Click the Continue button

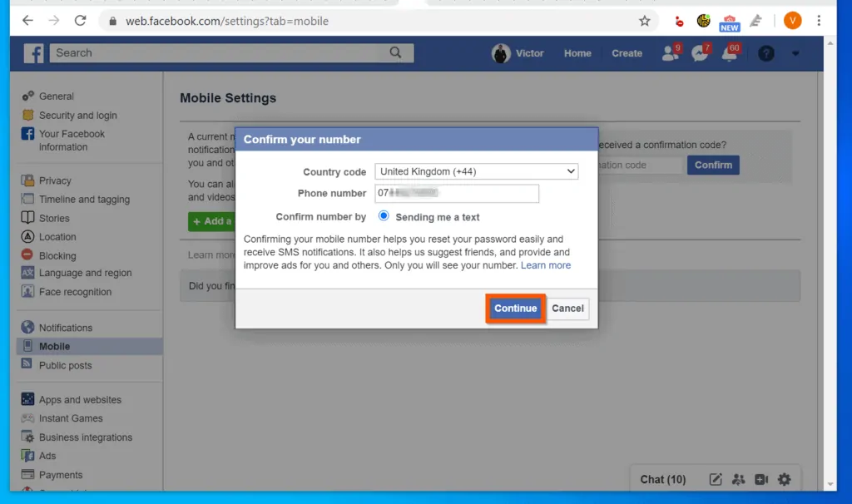pos(516,308)
